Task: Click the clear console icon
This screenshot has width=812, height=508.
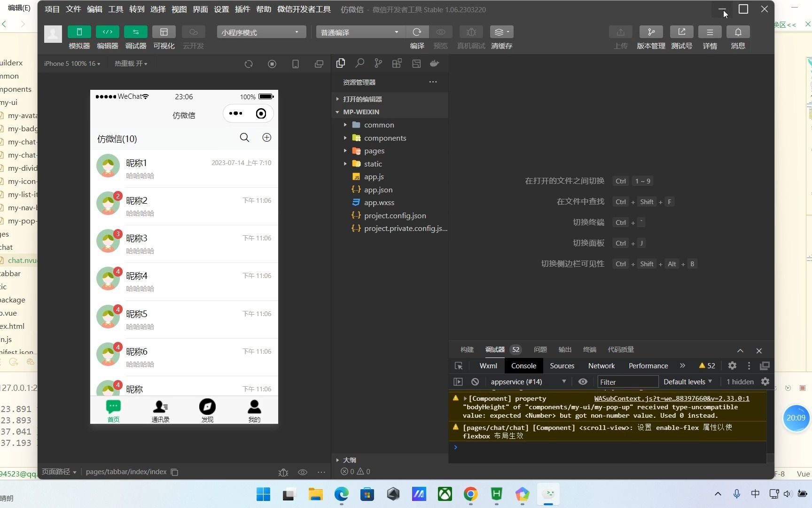Action: click(475, 382)
